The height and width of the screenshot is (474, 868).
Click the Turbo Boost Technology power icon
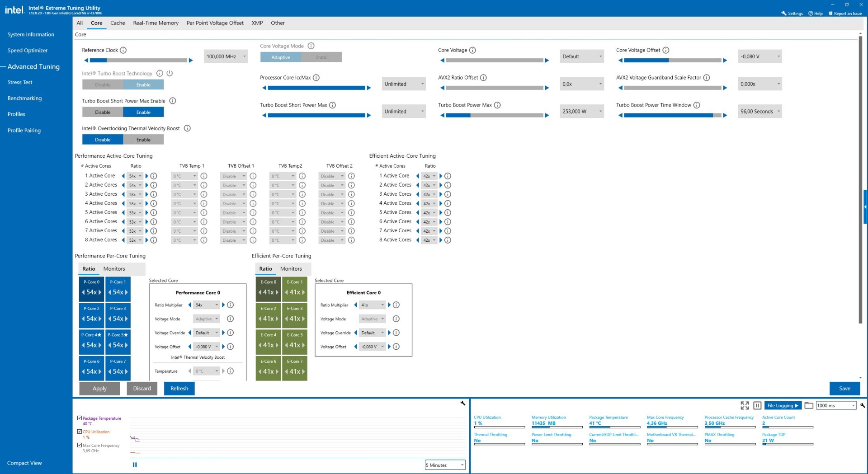170,73
